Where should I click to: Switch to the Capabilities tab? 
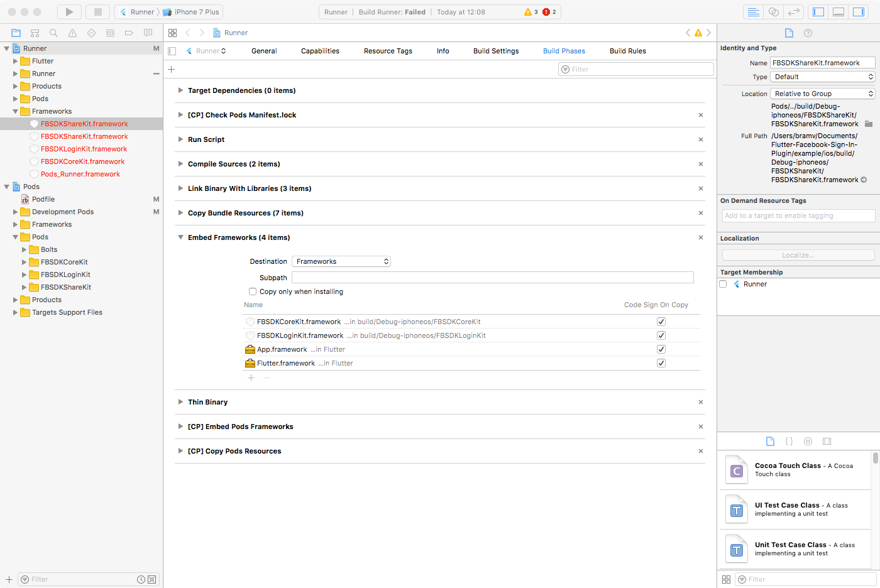pyautogui.click(x=320, y=51)
